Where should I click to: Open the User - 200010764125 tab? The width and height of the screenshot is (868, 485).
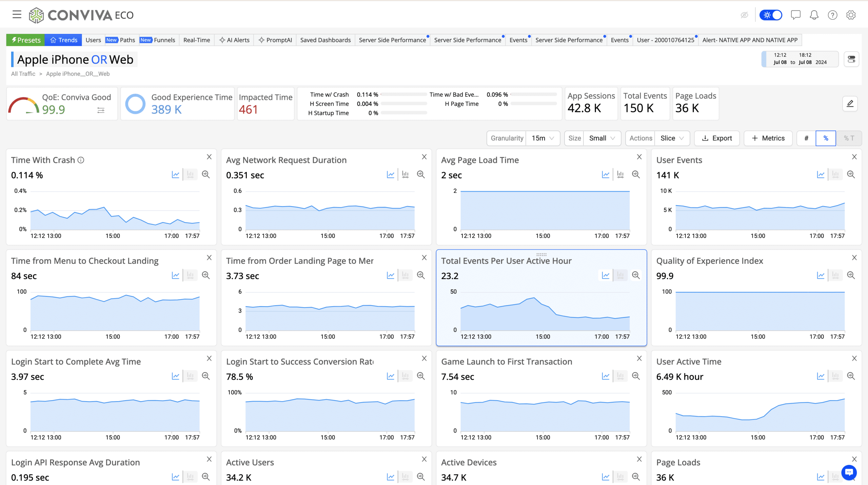666,40
